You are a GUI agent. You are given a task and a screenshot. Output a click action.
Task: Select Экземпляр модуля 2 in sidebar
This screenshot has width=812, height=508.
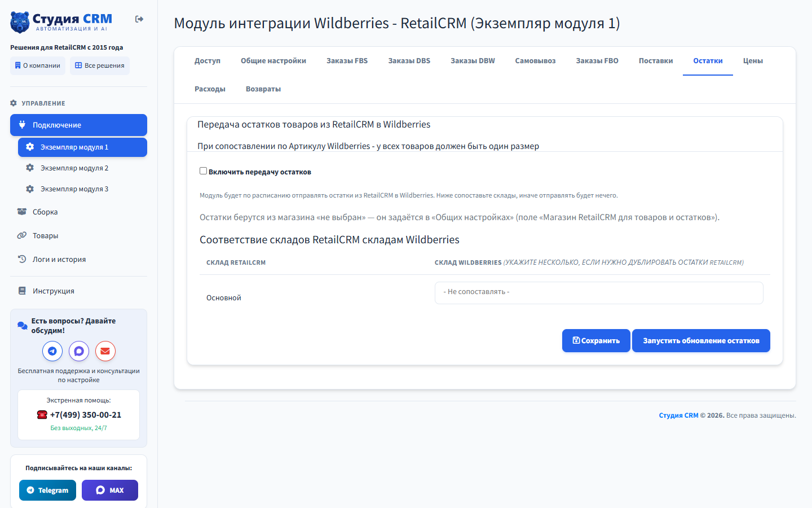pyautogui.click(x=82, y=168)
